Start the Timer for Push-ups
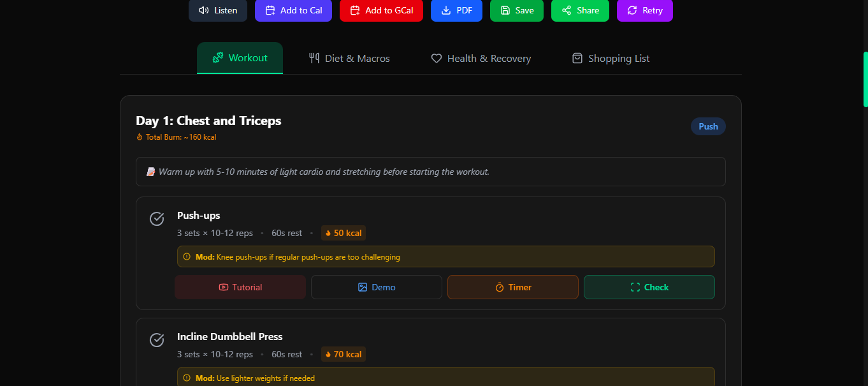The height and width of the screenshot is (386, 868). pyautogui.click(x=512, y=287)
